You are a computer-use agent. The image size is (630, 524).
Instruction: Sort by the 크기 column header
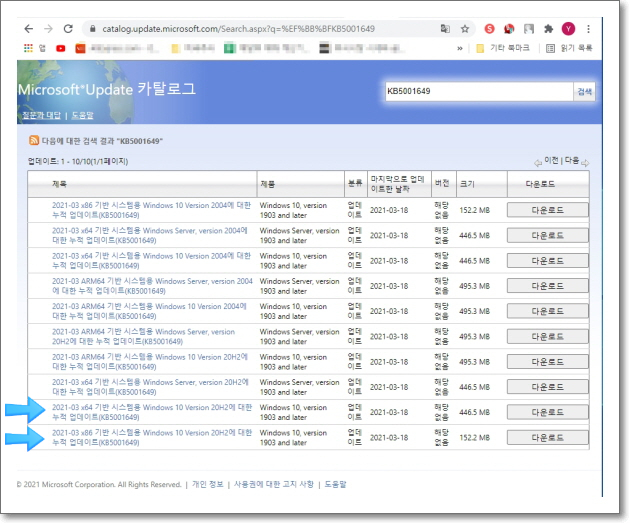point(467,184)
